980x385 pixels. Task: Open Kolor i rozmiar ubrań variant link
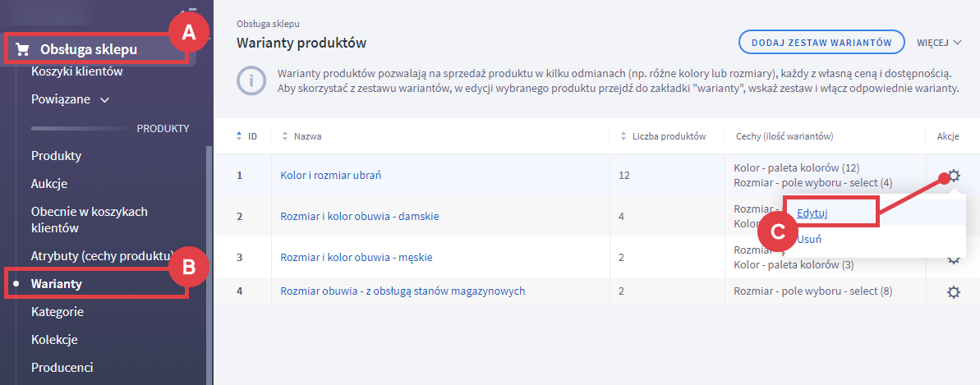[330, 175]
